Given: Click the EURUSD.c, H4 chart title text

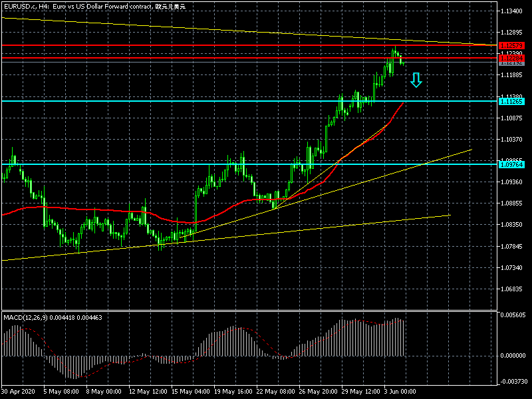Looking at the screenshot, I should [x=94, y=6].
